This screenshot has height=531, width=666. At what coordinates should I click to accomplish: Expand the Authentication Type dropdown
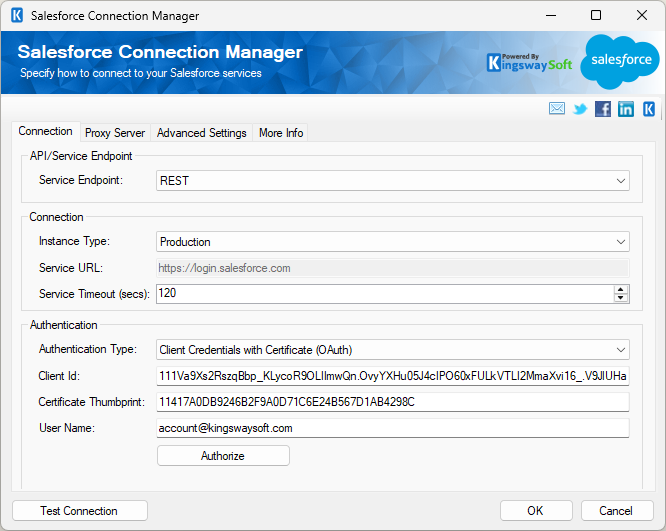621,350
